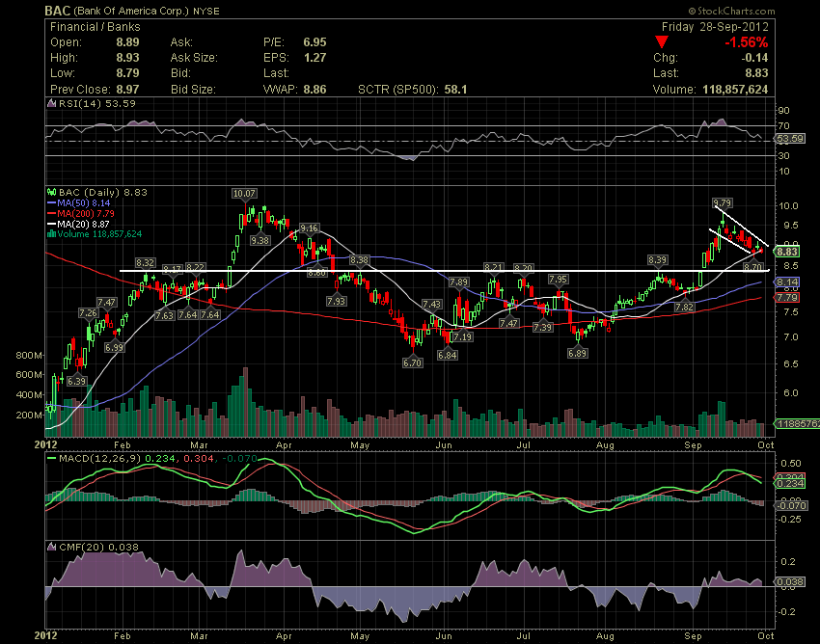Click the 6.70 low price label
Screen dimensions: 820x644
412,362
